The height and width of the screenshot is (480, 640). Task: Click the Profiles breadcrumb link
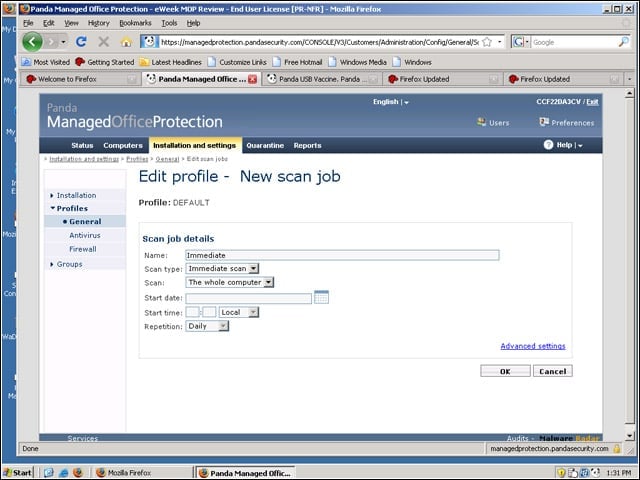(x=137, y=159)
